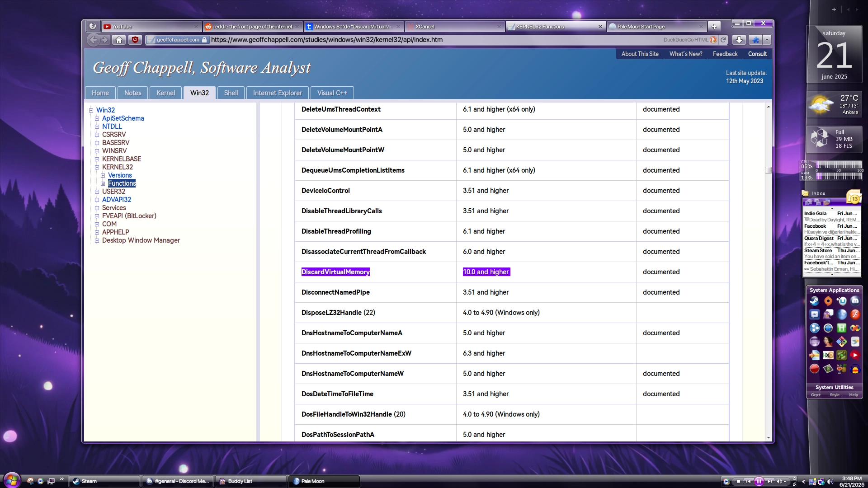Launch the Eclipse purple sphere icon in dock
The width and height of the screenshot is (868, 488).
click(x=815, y=342)
